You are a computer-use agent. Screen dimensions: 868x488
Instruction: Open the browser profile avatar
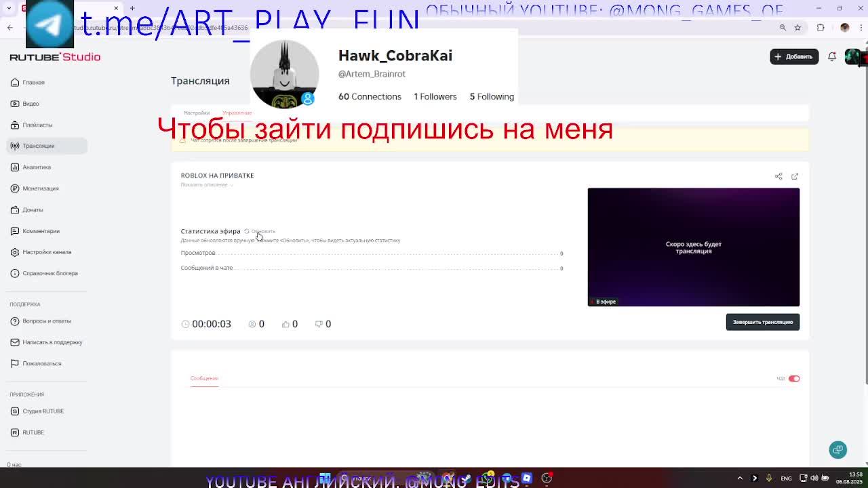844,28
